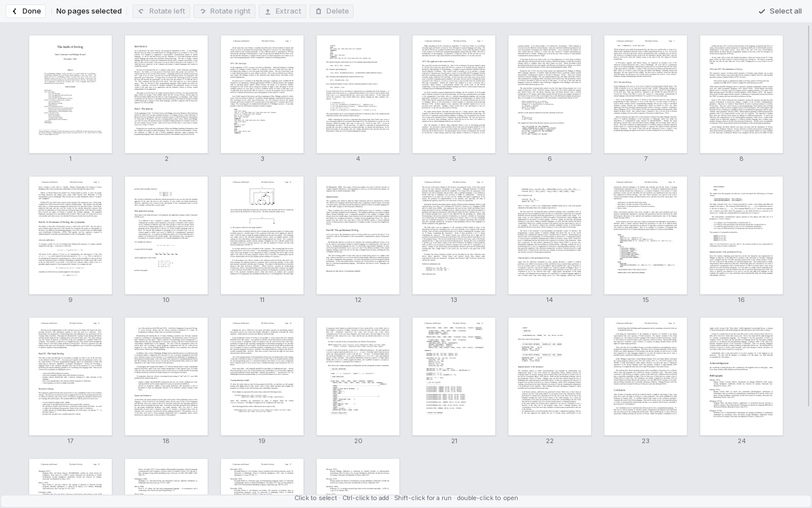The width and height of the screenshot is (812, 508).
Task: Select page 14 thumbnail
Action: pos(550,235)
